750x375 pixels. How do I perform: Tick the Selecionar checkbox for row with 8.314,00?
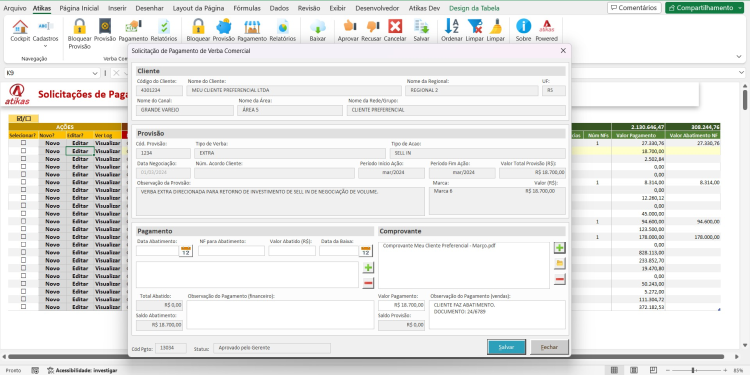pyautogui.click(x=23, y=182)
